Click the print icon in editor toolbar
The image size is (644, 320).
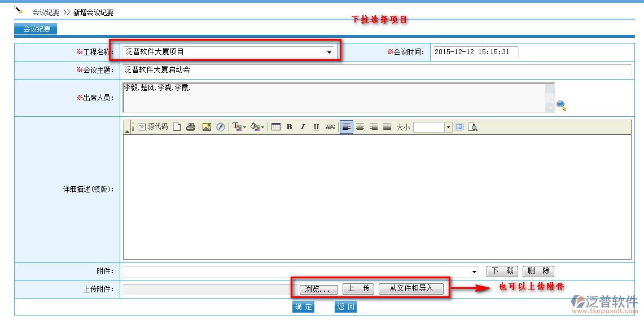point(191,127)
